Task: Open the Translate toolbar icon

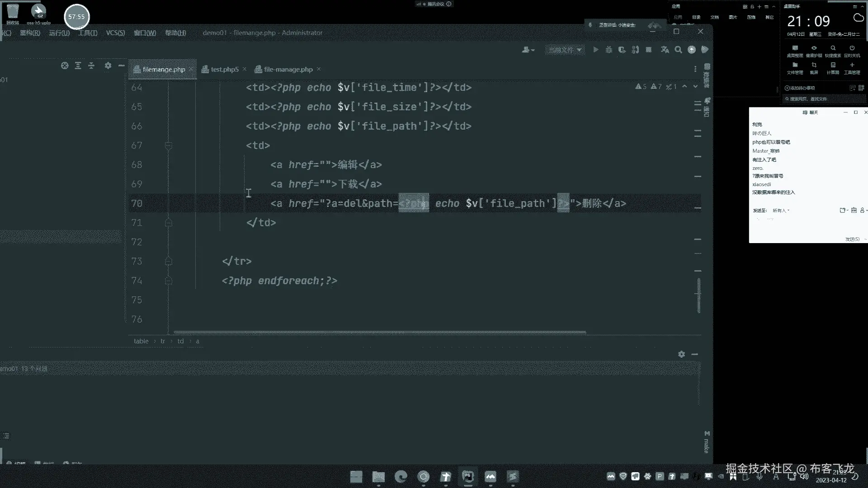Action: (665, 50)
